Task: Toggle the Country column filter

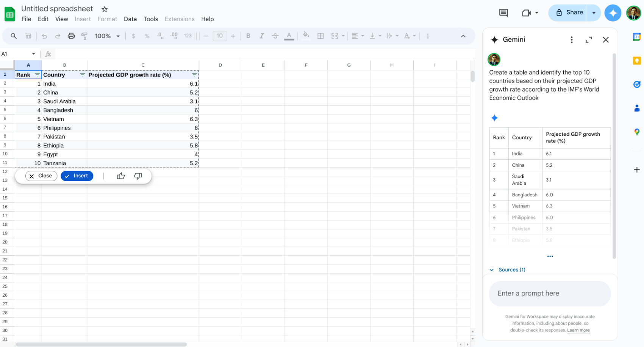Action: 82,75
